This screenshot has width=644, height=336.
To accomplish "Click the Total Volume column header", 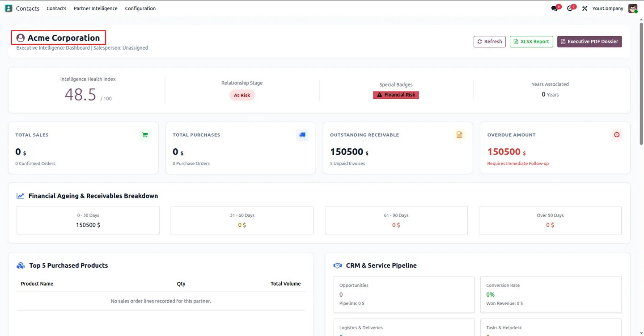I will pos(285,284).
